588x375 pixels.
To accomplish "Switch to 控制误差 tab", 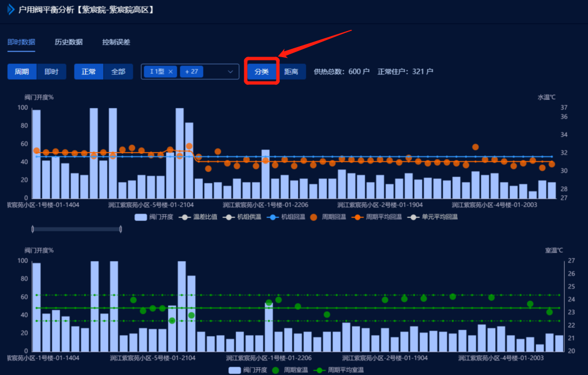I will (x=116, y=42).
